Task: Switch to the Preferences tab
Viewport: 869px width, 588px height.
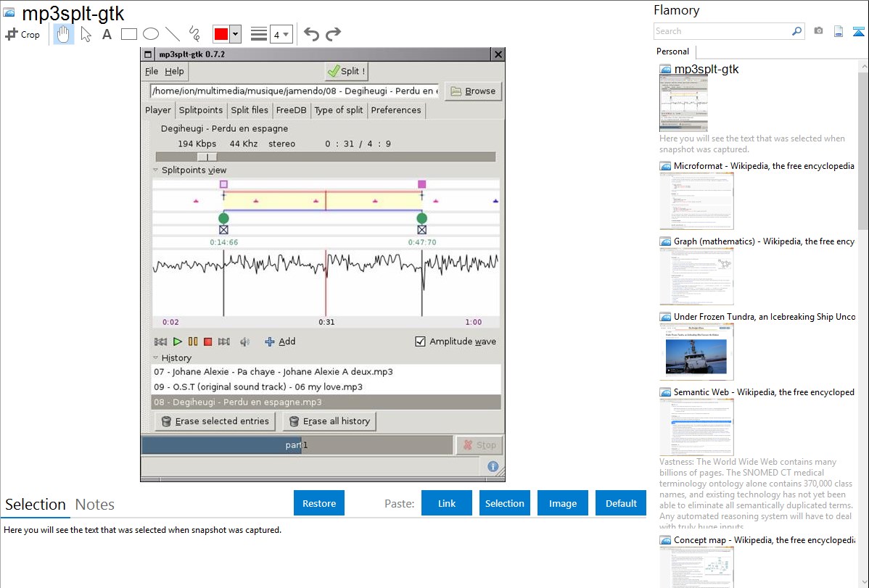Action: (396, 109)
